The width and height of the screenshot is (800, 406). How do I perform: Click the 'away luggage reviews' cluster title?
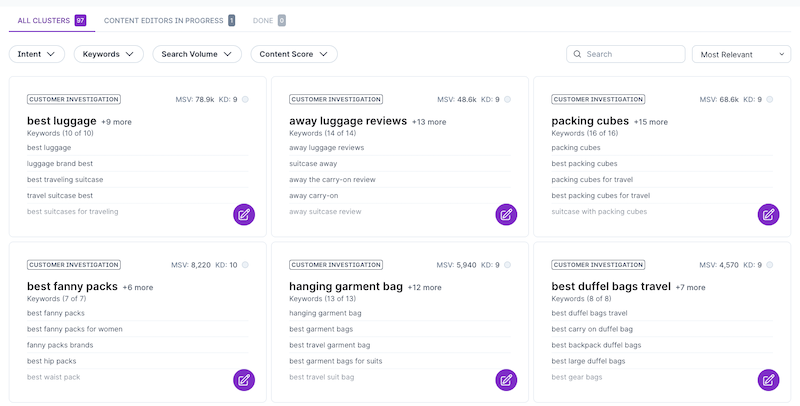348,121
